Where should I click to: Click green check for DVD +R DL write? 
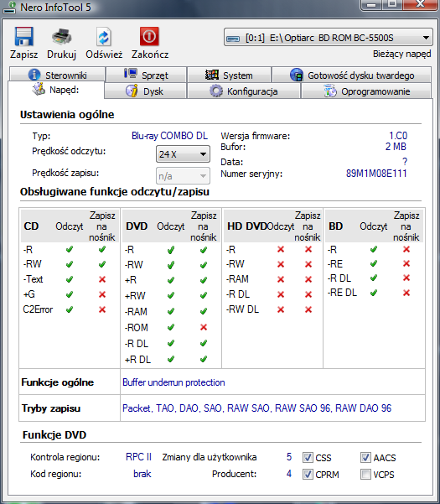click(204, 359)
